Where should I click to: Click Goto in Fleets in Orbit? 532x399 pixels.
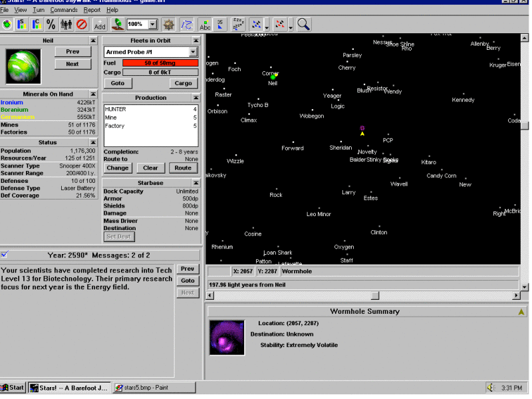(x=118, y=83)
